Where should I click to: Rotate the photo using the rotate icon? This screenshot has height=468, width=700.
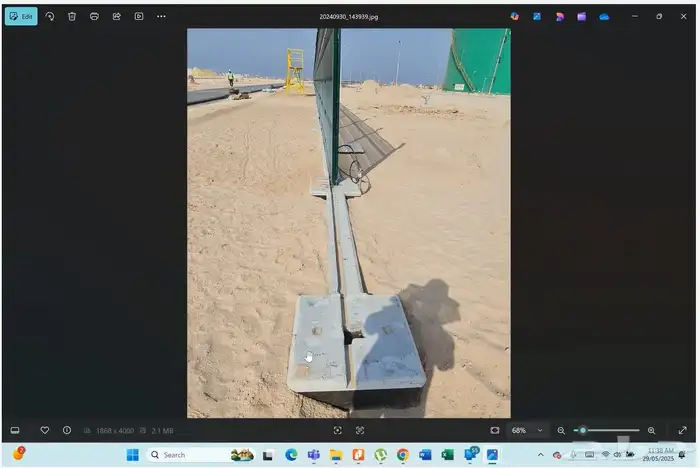tap(50, 16)
